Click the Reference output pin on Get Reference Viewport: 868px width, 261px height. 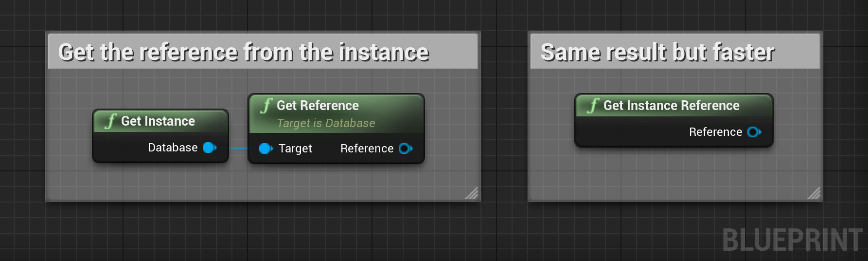(406, 149)
